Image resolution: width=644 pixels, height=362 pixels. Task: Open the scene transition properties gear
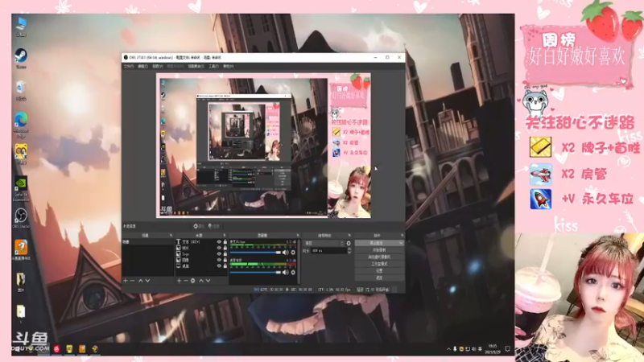(349, 243)
